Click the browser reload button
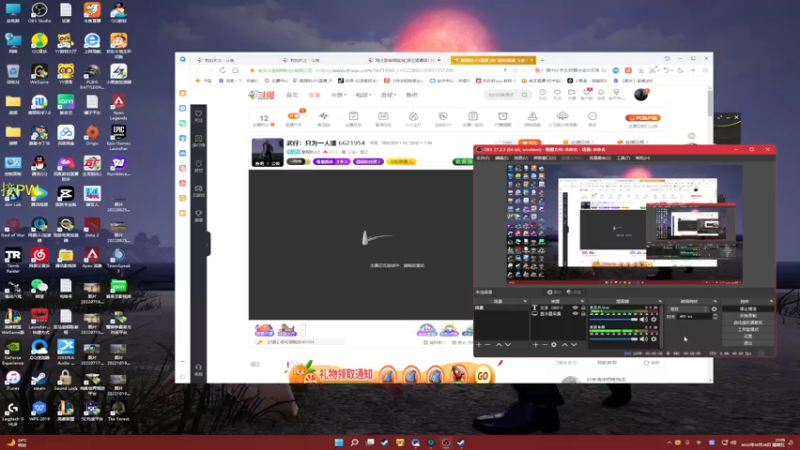Viewport: 800px width, 450px height. click(223, 70)
